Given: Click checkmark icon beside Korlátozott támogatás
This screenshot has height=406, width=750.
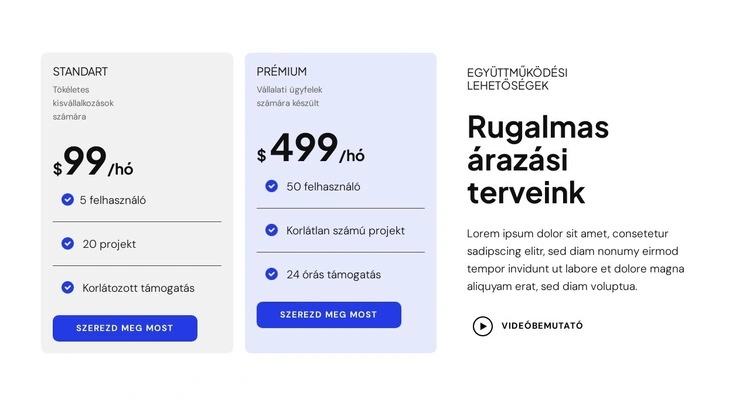Looking at the screenshot, I should point(67,287).
